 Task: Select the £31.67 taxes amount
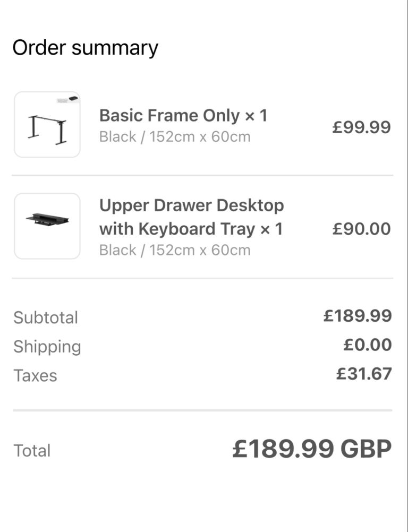point(364,374)
